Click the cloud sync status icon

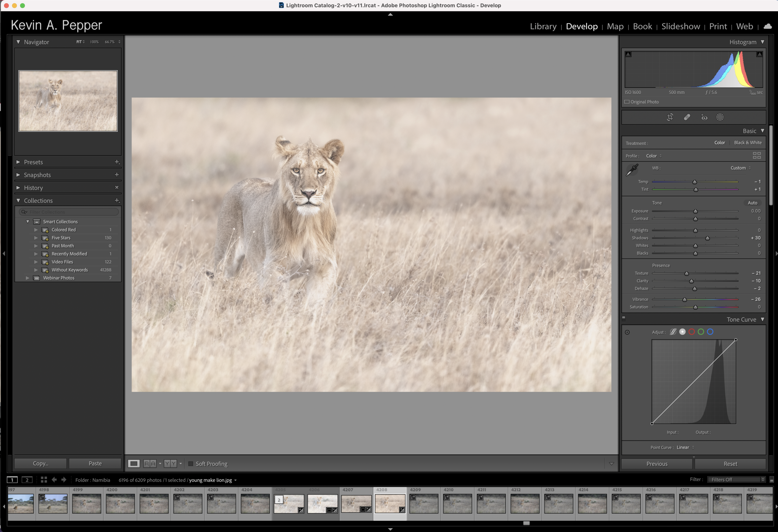(768, 26)
